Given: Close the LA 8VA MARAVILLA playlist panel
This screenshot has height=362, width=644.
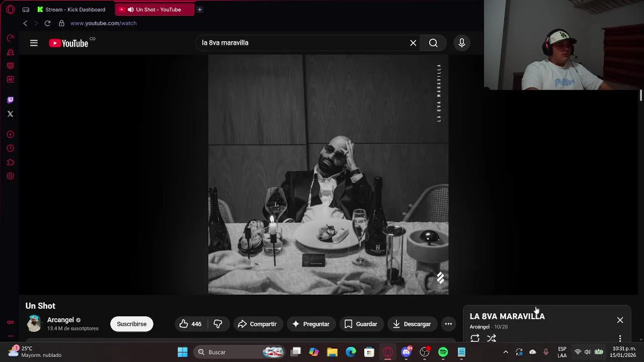Looking at the screenshot, I should click(x=620, y=320).
